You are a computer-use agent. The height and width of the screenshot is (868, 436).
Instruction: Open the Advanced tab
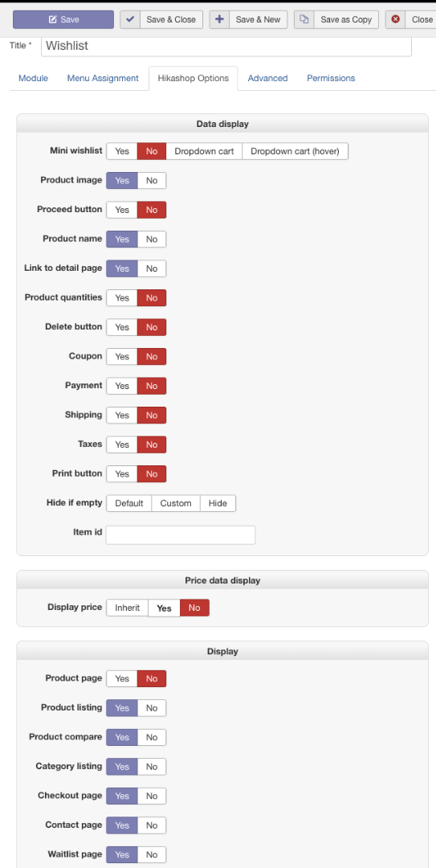[268, 78]
